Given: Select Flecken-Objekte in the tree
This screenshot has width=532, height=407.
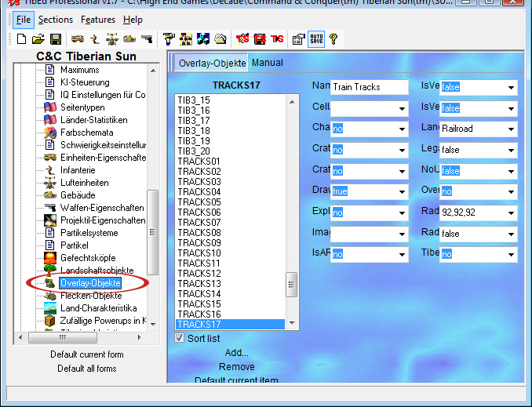Looking at the screenshot, I should click(x=91, y=296).
